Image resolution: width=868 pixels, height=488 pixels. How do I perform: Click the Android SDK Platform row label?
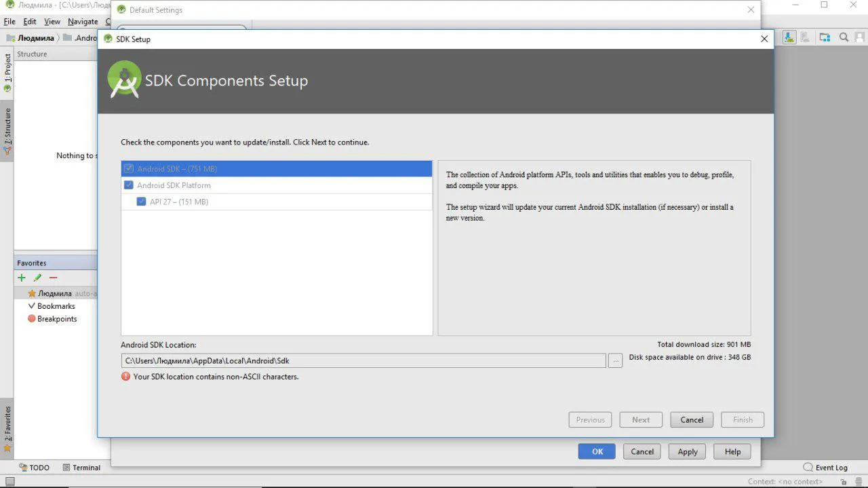coord(174,185)
